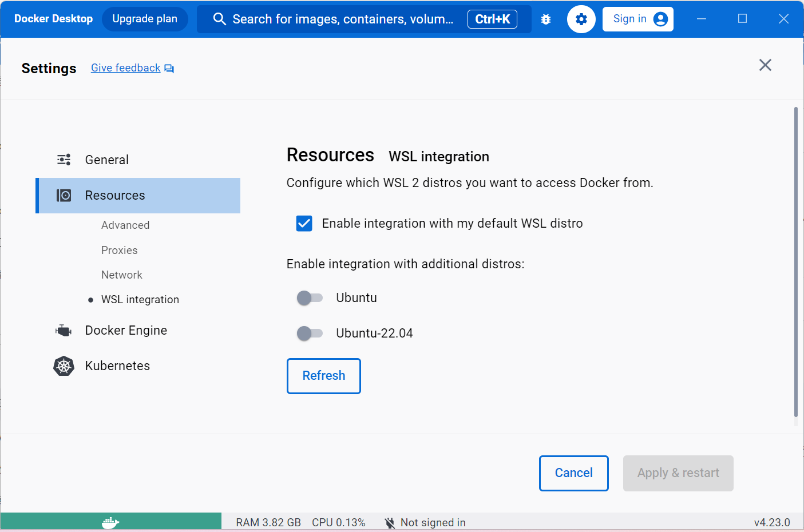The image size is (804, 532).
Task: Click the RAM 3.82 GB status text
Action: (268, 523)
